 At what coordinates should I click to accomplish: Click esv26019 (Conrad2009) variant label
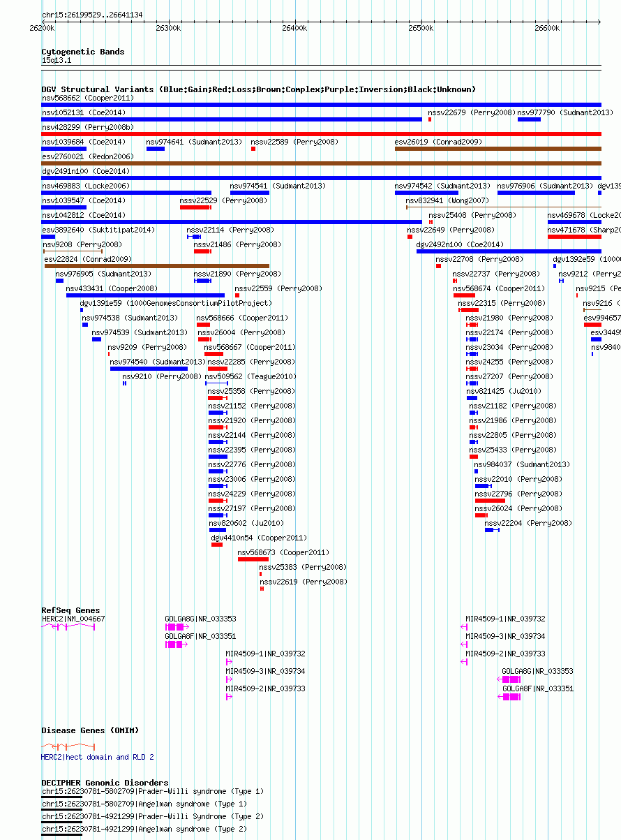click(438, 142)
